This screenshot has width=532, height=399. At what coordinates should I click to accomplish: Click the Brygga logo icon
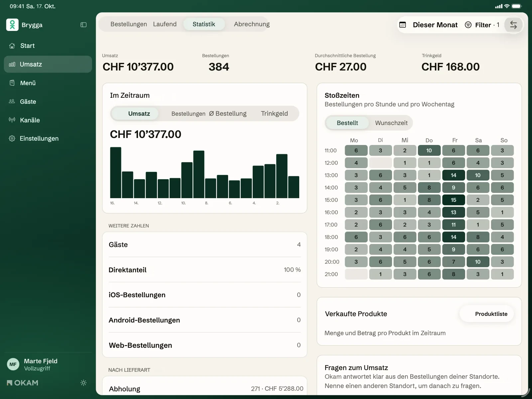[12, 25]
